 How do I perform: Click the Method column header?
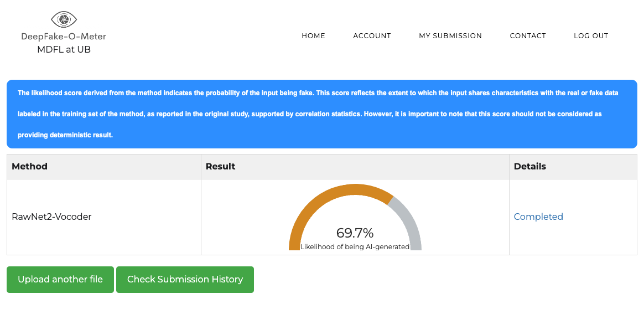point(104,167)
